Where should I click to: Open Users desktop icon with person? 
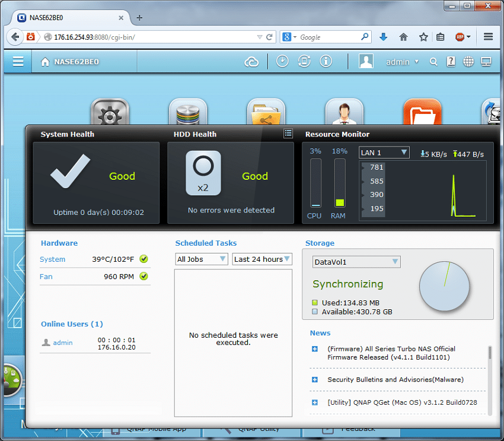coord(344,112)
